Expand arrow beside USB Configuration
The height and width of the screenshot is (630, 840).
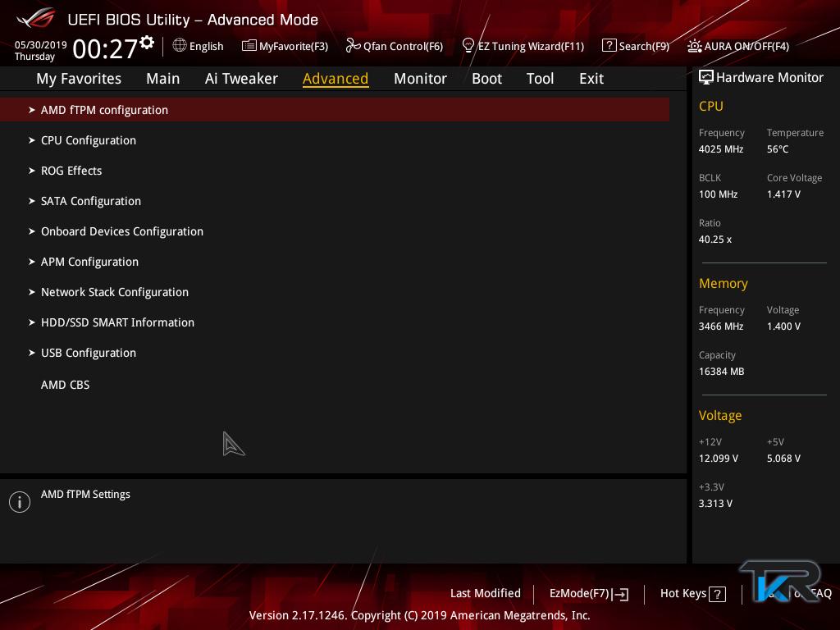click(32, 353)
